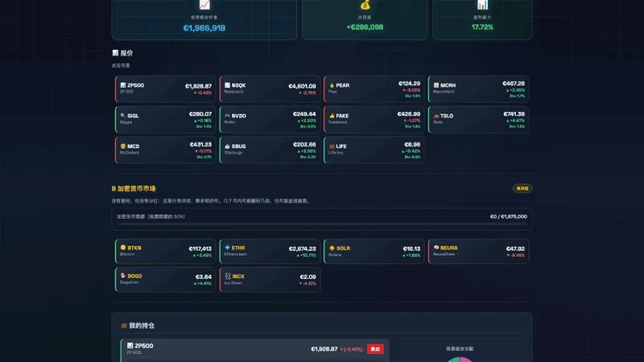Click the €117,413 BTKN price

point(200,249)
